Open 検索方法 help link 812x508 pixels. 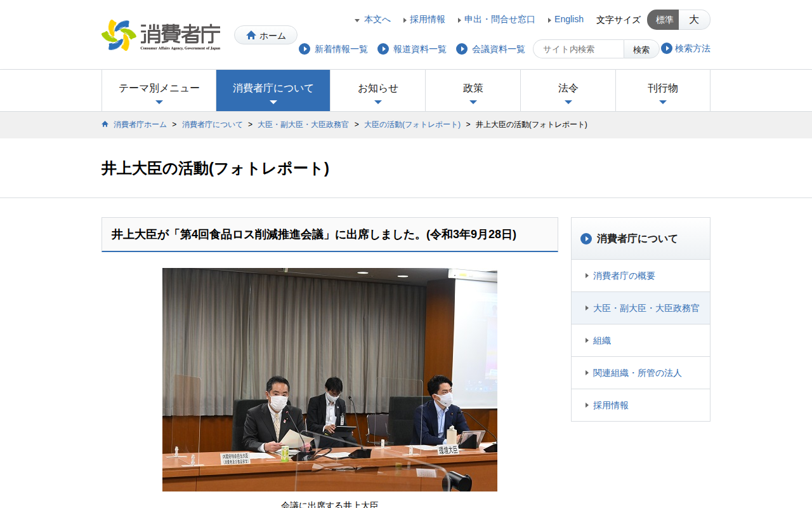[x=693, y=48]
